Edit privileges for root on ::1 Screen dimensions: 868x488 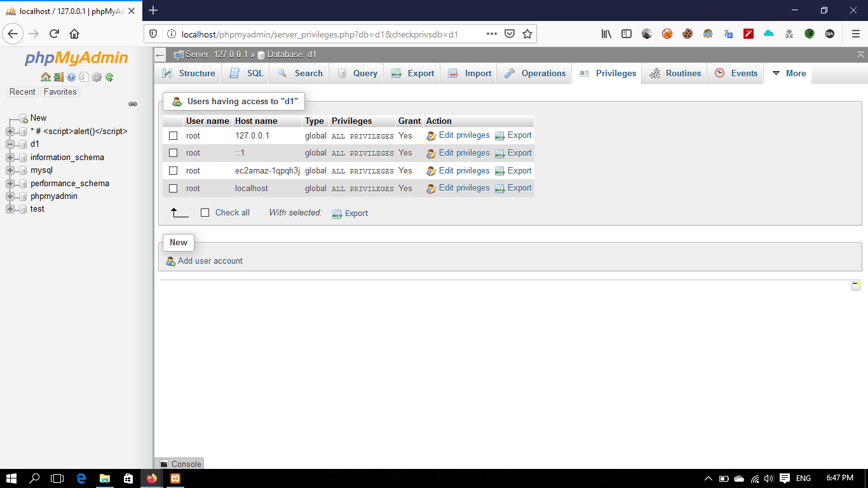pos(463,152)
